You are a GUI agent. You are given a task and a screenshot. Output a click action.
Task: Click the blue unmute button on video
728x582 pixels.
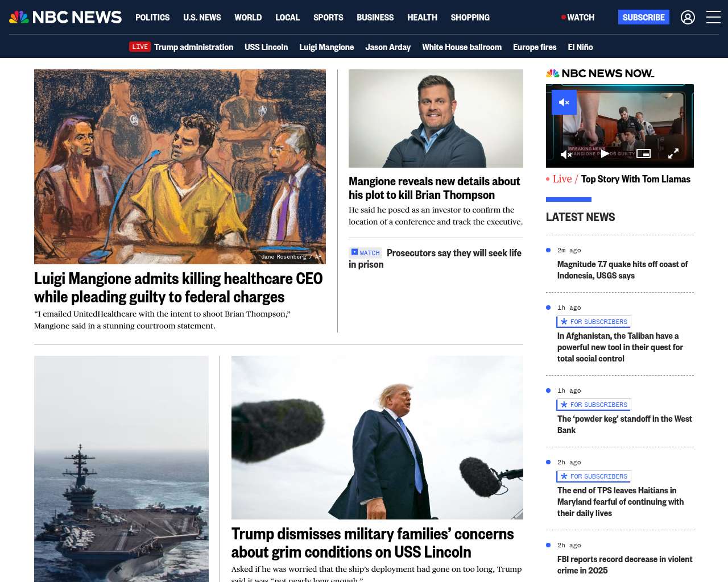564,102
